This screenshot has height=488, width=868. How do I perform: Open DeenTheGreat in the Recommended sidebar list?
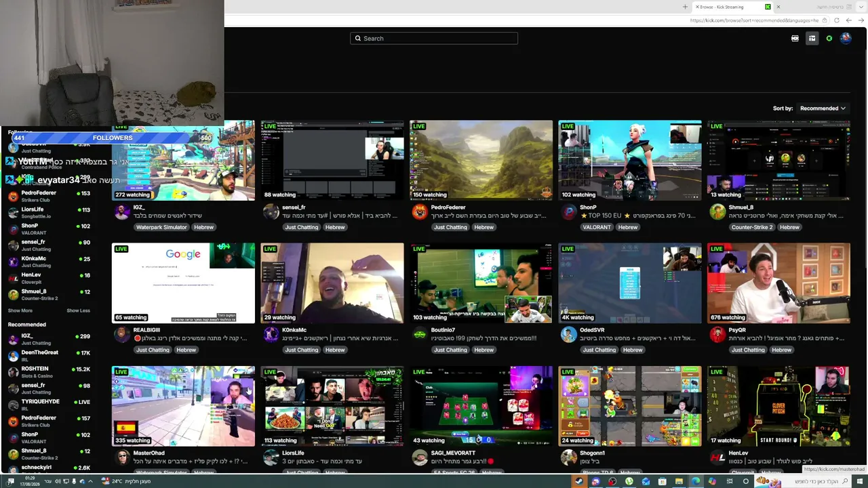click(49, 355)
